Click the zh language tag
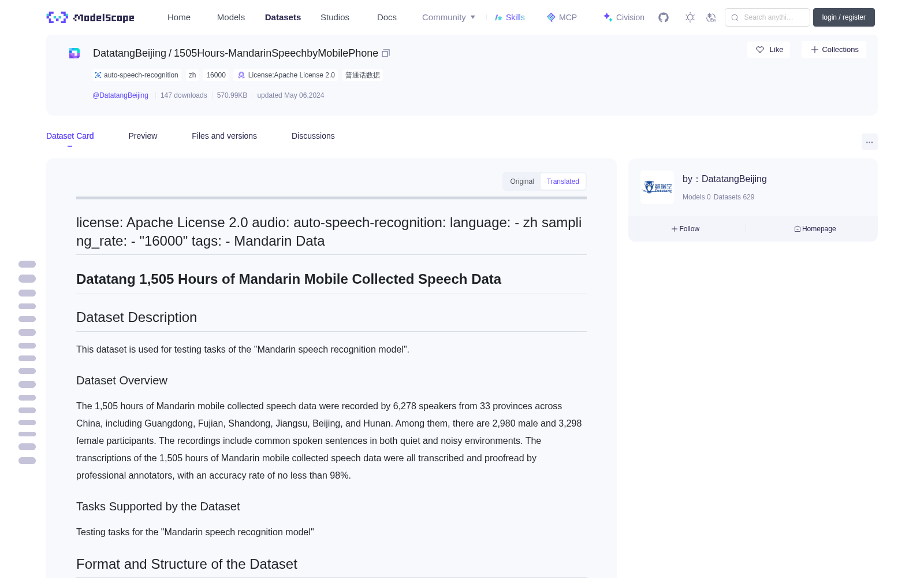924x578 pixels. pyautogui.click(x=192, y=75)
